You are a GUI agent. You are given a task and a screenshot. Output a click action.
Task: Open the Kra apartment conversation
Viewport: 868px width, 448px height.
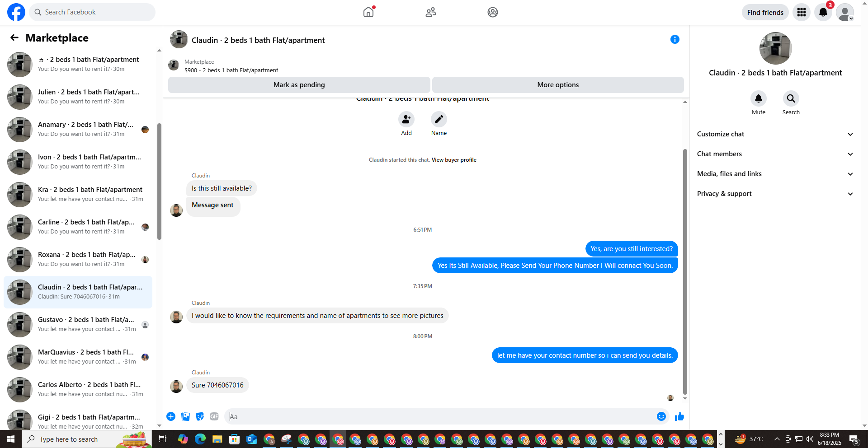78,195
